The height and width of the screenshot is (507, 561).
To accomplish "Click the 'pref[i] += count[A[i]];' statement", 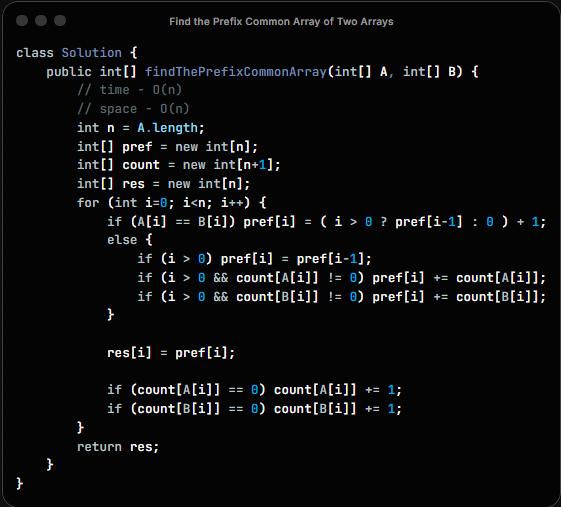I will pos(459,278).
